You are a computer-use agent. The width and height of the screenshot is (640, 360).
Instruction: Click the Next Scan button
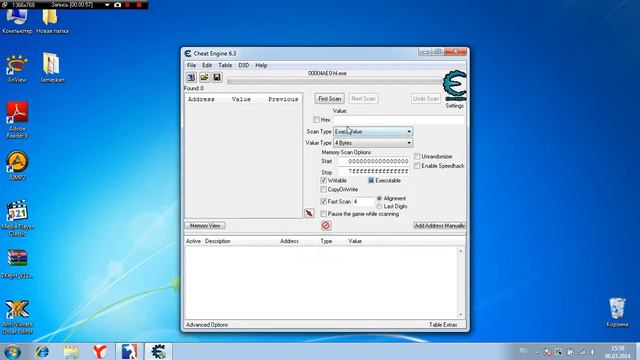363,99
